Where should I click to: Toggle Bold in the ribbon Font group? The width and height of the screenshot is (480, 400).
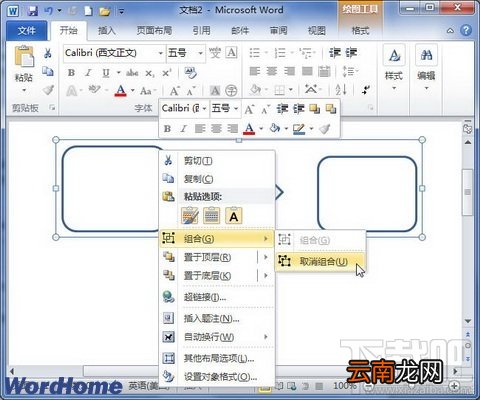point(71,73)
